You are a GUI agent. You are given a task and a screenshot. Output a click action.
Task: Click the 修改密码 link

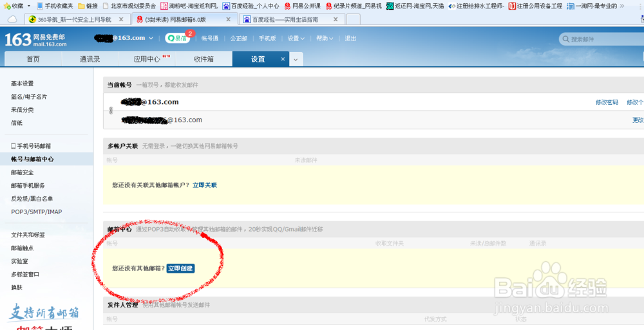[607, 102]
